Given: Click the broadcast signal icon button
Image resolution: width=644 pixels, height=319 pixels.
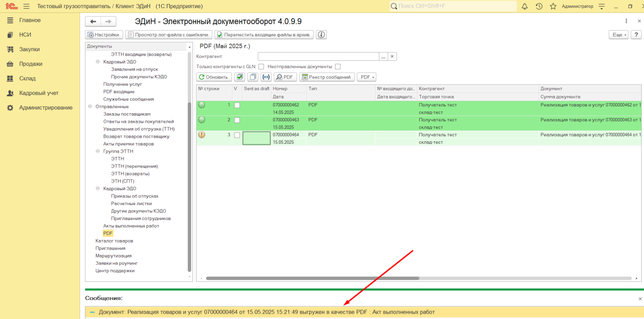Looking at the screenshot, I should pyautogui.click(x=266, y=77).
